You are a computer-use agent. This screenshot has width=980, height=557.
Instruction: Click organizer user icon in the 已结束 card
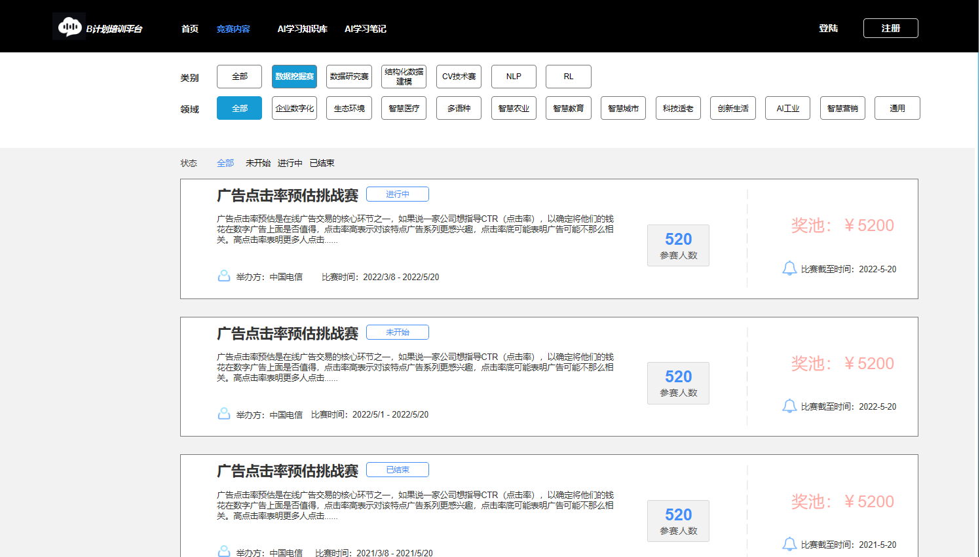point(224,551)
